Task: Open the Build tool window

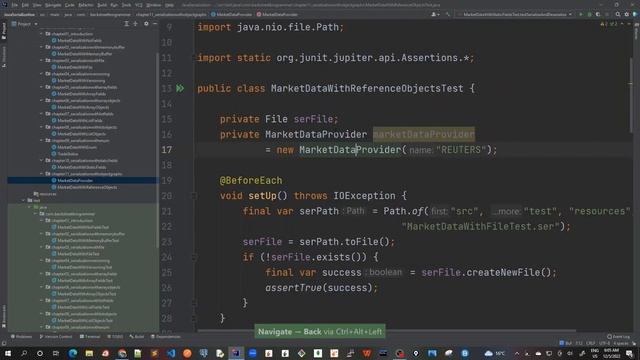Action: [x=137, y=337]
